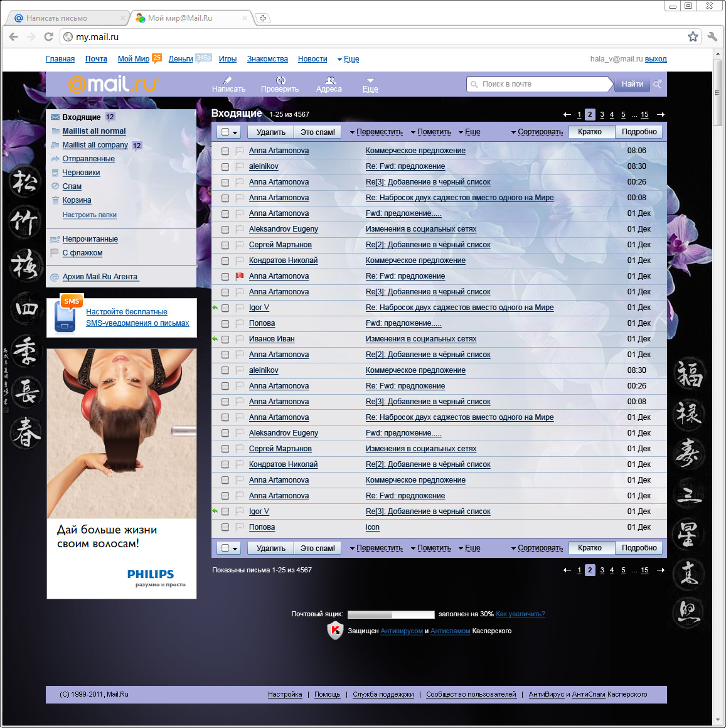The height and width of the screenshot is (728, 726).
Task: Reload the page with the browser refresh icon
Action: point(48,36)
